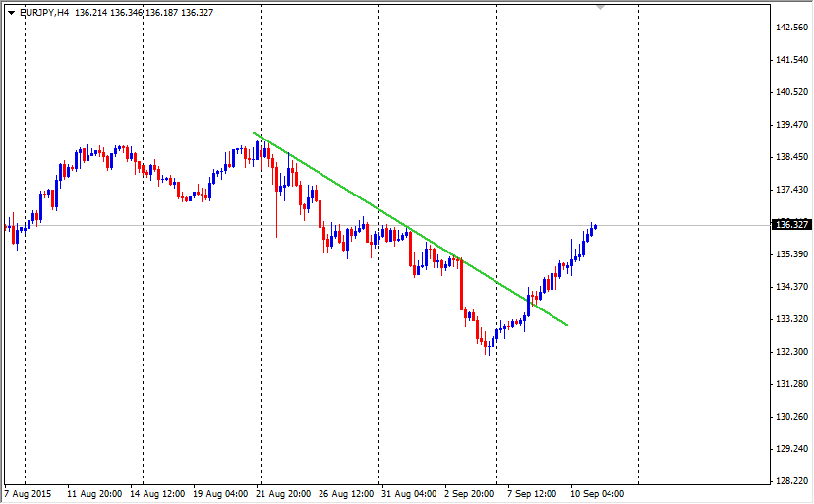Viewport: 814px width, 504px height.
Task: Click price scale value 141.540
Action: click(791, 60)
